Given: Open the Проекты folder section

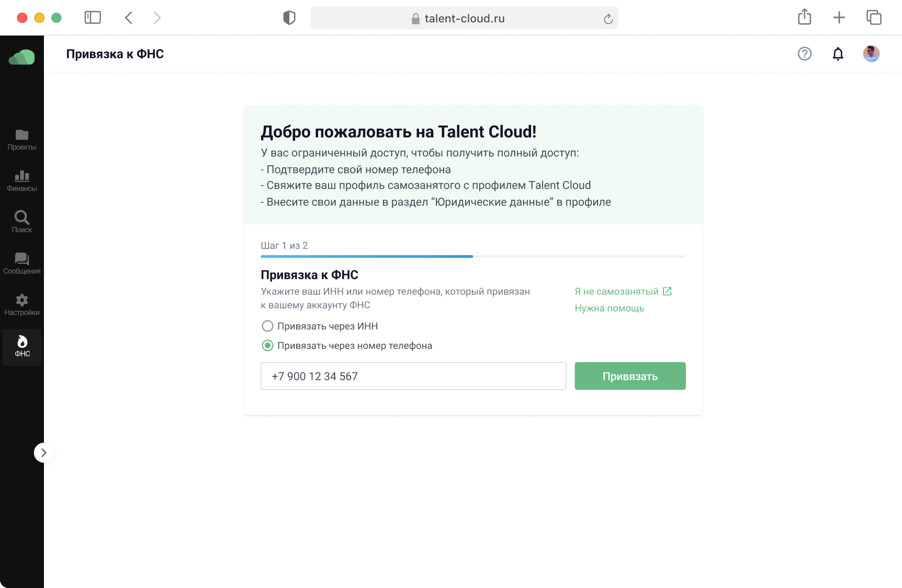Looking at the screenshot, I should [x=22, y=140].
